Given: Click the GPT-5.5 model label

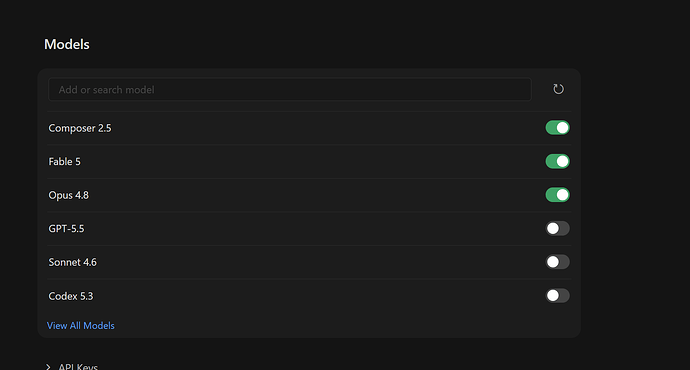Looking at the screenshot, I should pos(66,228).
